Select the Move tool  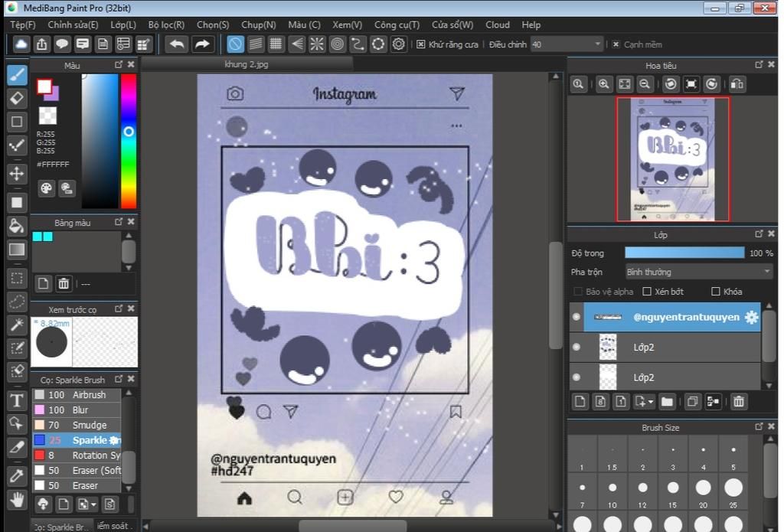(17, 174)
